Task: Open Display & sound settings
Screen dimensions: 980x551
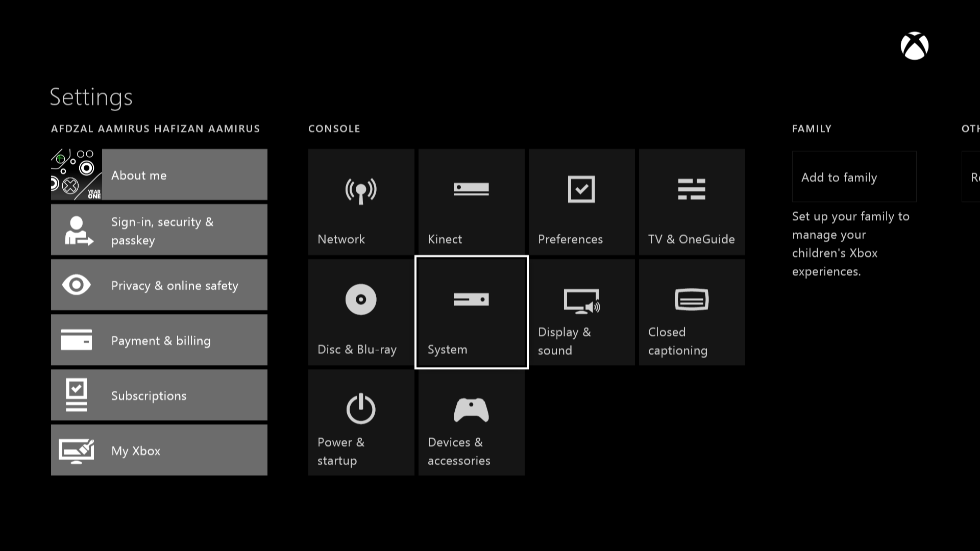Action: [581, 312]
